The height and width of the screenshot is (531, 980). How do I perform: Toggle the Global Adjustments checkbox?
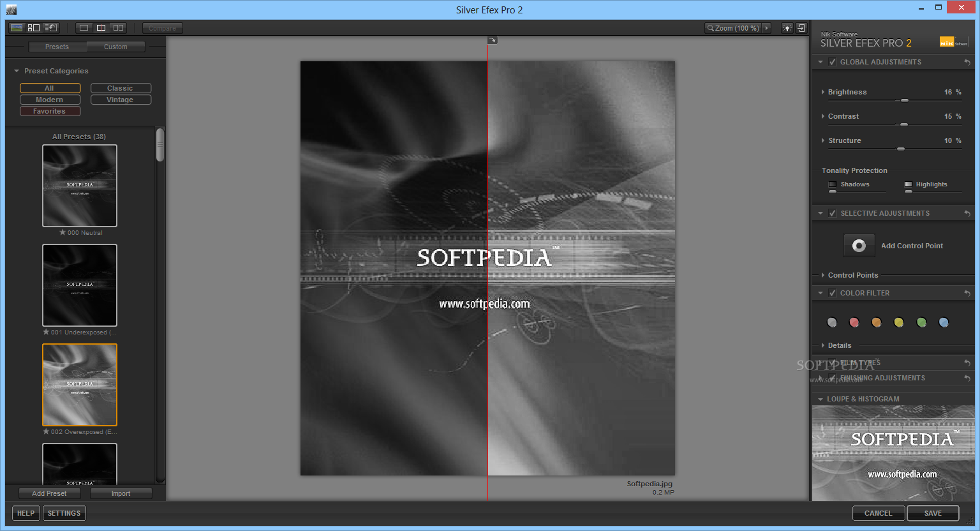(832, 62)
